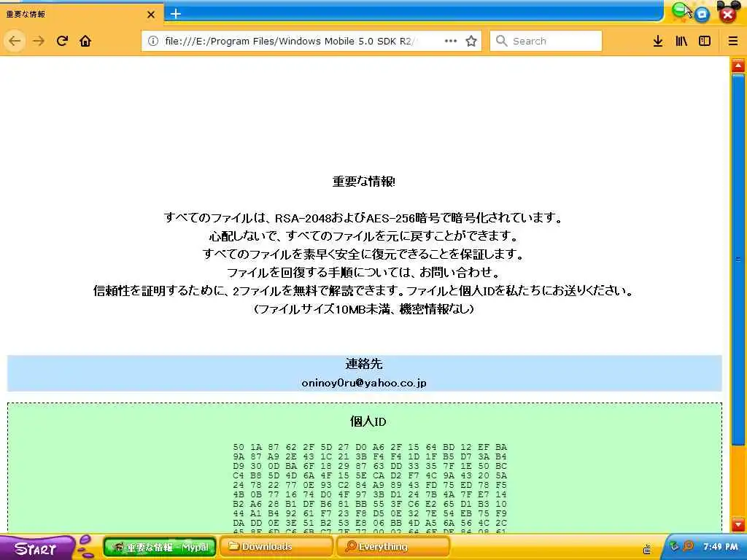
Task: Open the hamburger application menu
Action: click(x=732, y=41)
